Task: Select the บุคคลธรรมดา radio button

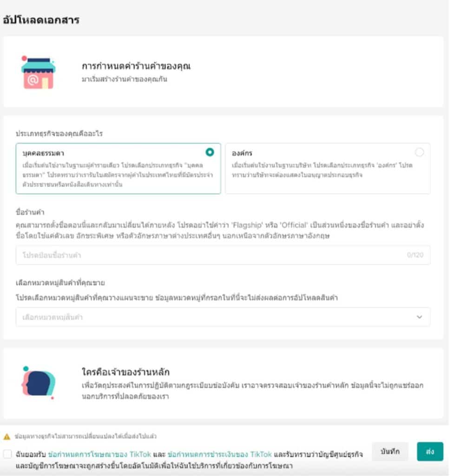Action: click(x=210, y=152)
